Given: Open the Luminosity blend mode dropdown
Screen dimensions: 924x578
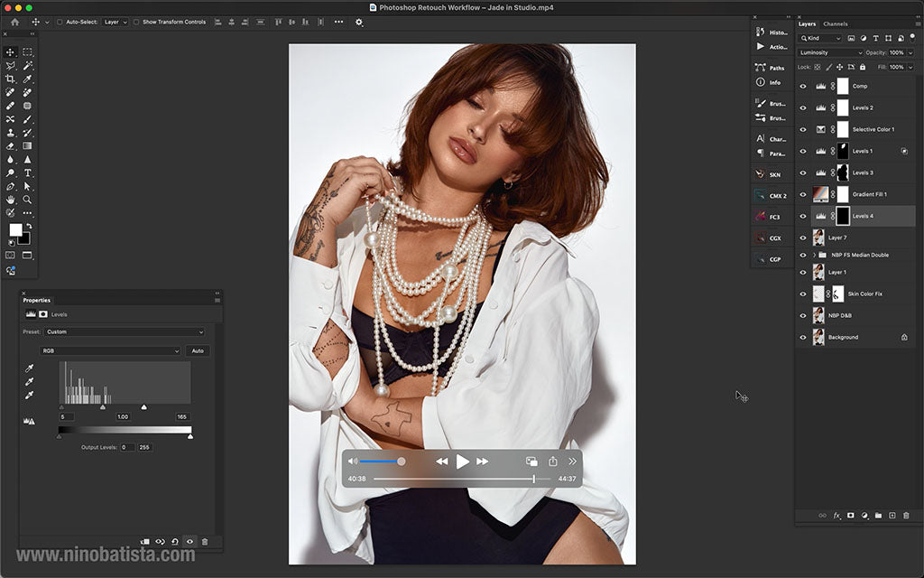Looking at the screenshot, I should point(829,52).
